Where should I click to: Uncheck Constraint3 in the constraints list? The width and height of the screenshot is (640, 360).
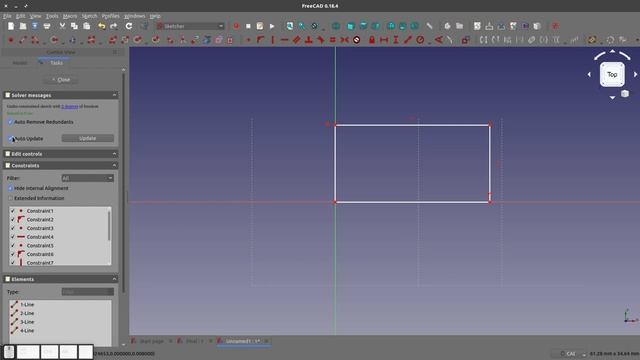[x=13, y=228]
